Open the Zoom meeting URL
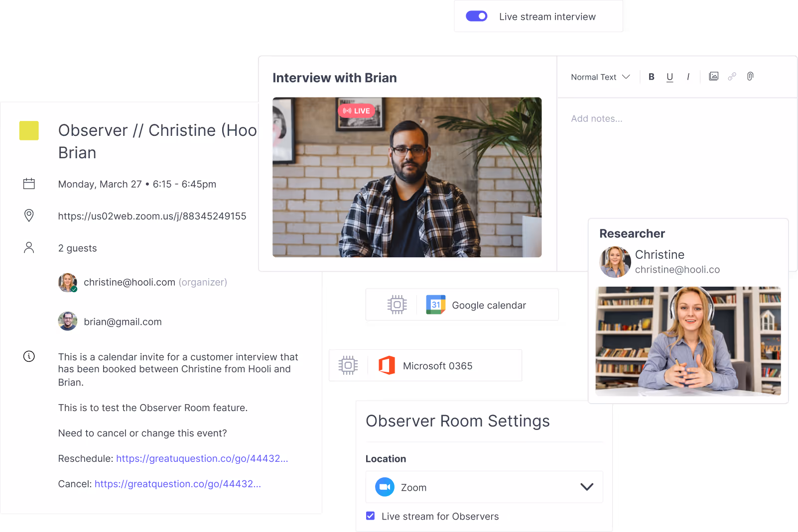This screenshot has height=532, width=798. coord(152,216)
